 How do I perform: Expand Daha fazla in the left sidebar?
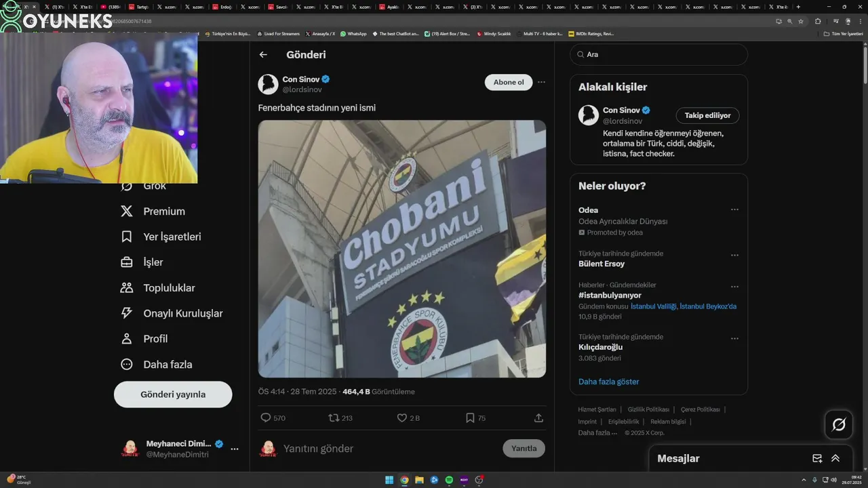pos(157,365)
